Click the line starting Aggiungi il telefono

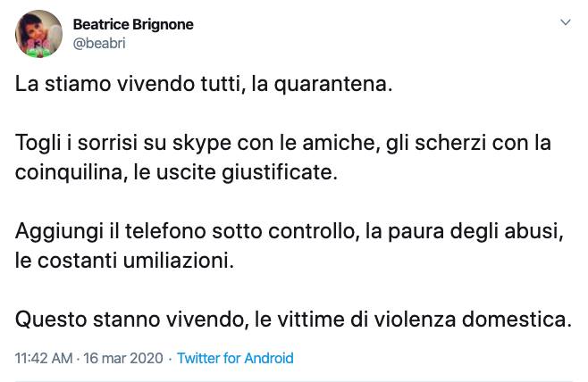point(290,231)
